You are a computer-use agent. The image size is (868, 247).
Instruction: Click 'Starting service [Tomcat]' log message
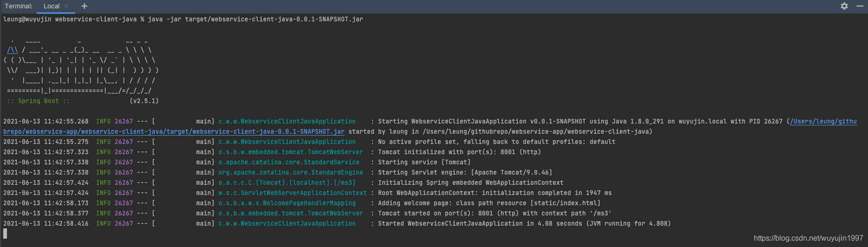[x=424, y=162]
